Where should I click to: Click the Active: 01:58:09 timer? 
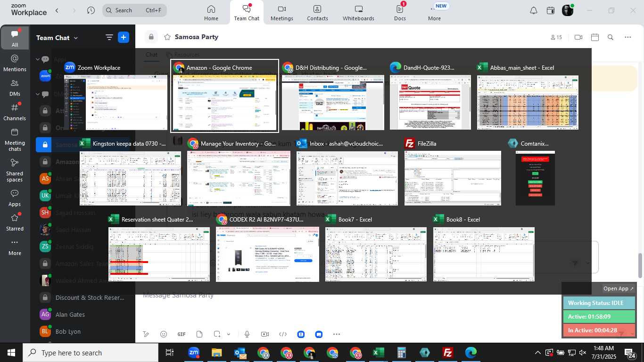point(599,317)
